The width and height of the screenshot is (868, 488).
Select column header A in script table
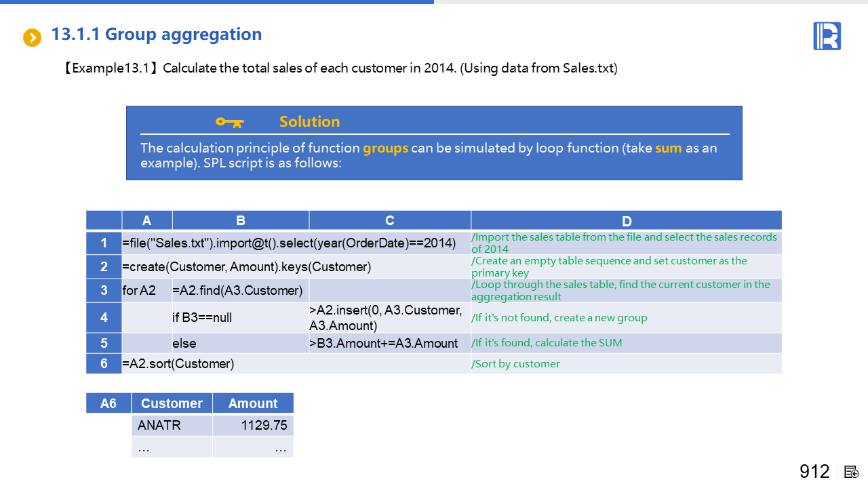(x=147, y=220)
